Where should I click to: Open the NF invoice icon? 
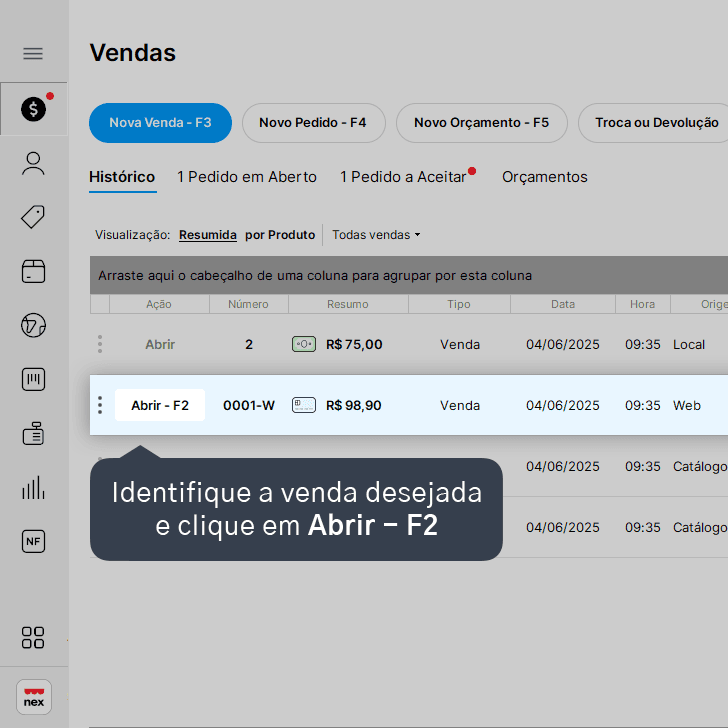point(33,541)
